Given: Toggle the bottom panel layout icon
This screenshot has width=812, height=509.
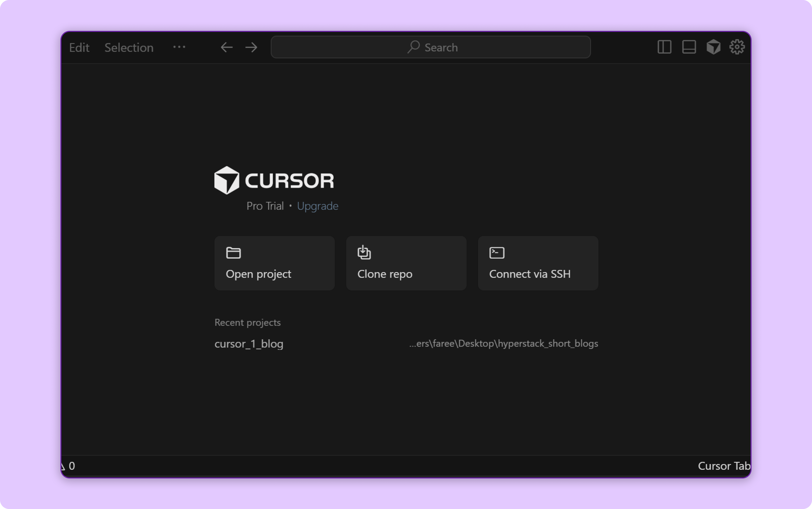Looking at the screenshot, I should 688,47.
